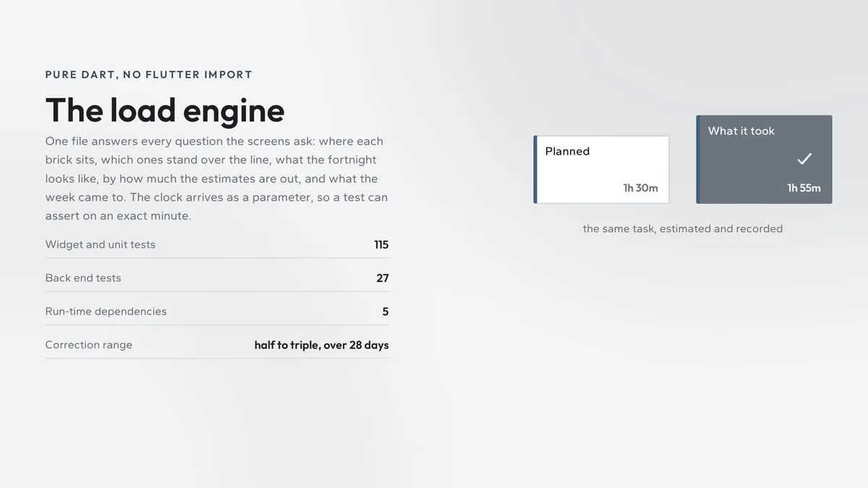Click the What it took title text
The height and width of the screenshot is (488, 868).
click(x=741, y=131)
